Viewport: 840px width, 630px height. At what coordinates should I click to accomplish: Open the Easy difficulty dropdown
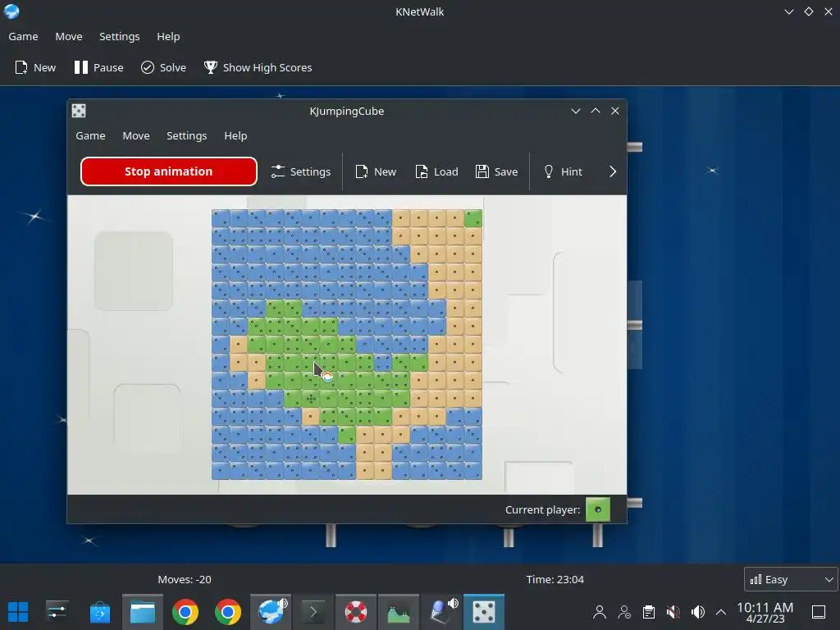[791, 579]
